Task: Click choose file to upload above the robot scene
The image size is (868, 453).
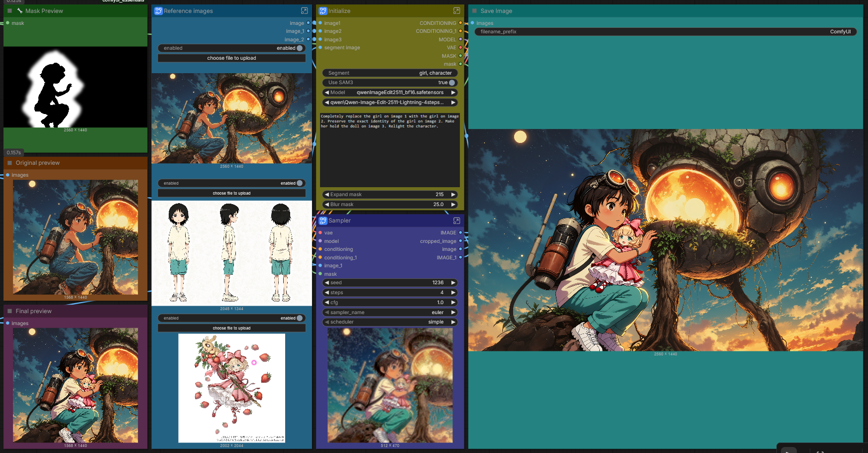Action: click(x=231, y=58)
